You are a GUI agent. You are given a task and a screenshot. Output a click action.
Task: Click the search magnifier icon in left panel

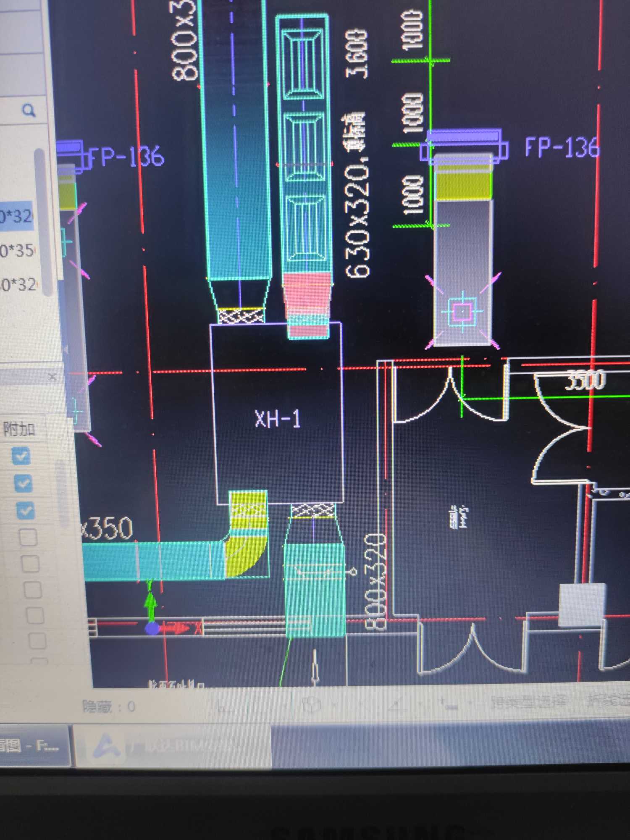pyautogui.click(x=29, y=111)
